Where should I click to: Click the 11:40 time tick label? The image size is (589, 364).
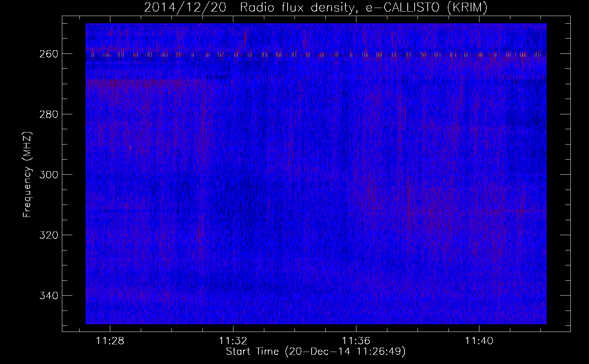pos(479,341)
